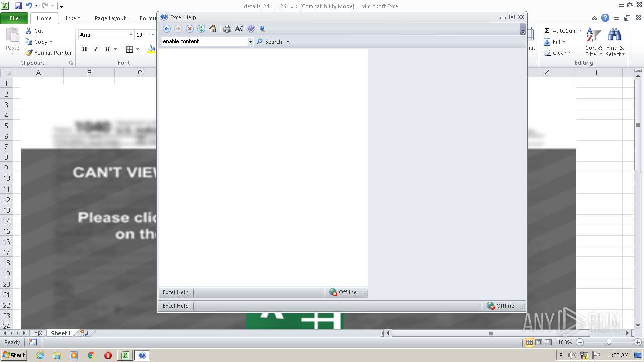Open Fill options dropdown

coord(555,42)
